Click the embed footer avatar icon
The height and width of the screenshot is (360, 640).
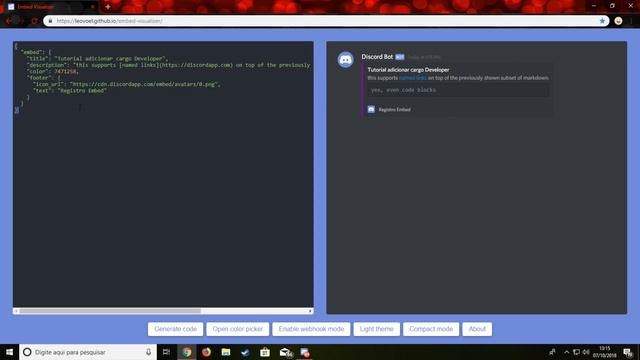tap(371, 109)
